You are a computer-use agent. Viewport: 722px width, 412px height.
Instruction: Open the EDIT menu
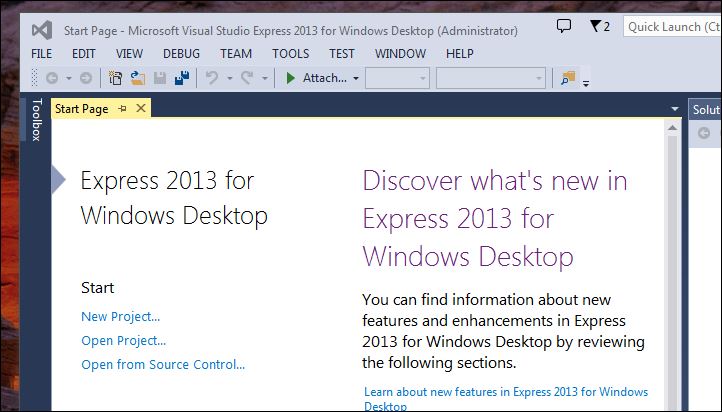83,53
